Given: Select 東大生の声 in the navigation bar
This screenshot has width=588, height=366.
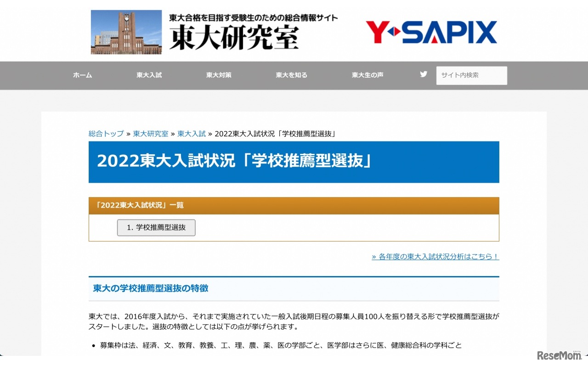Looking at the screenshot, I should 367,75.
